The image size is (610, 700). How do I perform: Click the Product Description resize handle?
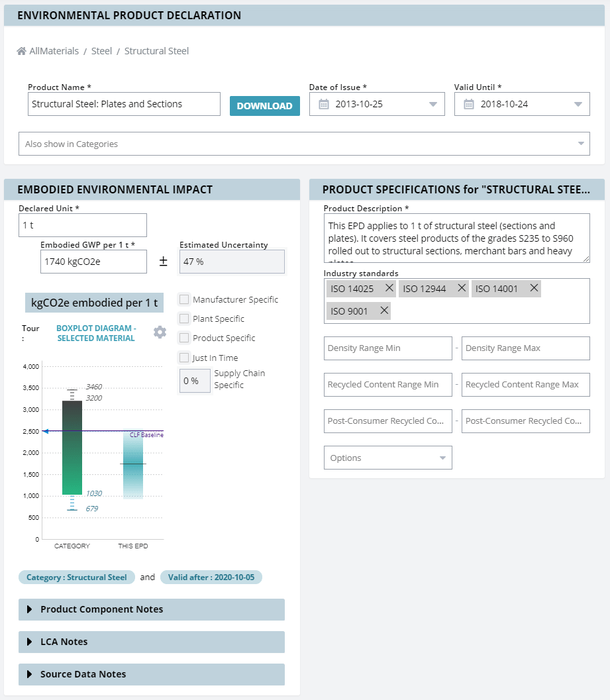point(586,259)
